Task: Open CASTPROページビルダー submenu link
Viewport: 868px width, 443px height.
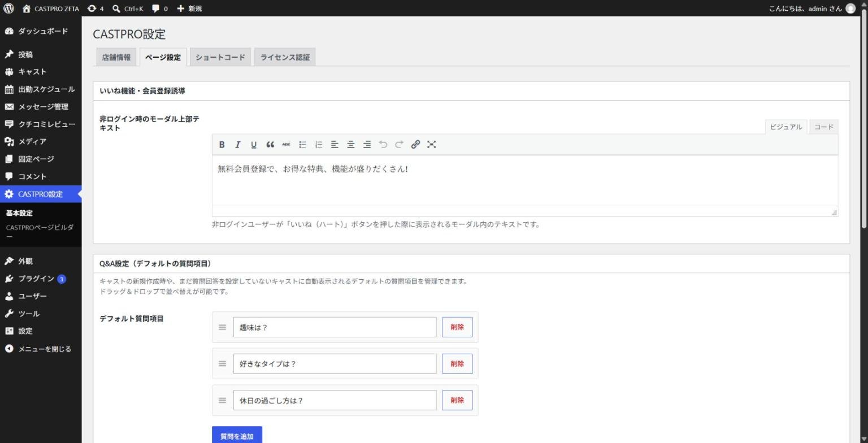Action: tap(40, 232)
